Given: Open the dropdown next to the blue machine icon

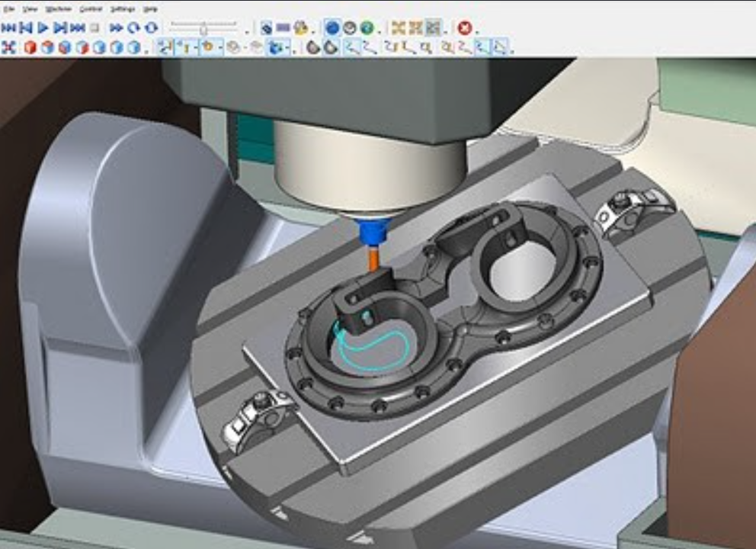Looking at the screenshot, I should tap(287, 47).
